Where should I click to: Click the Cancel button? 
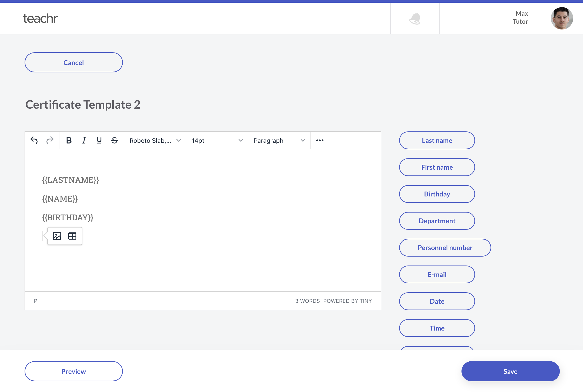pos(73,63)
